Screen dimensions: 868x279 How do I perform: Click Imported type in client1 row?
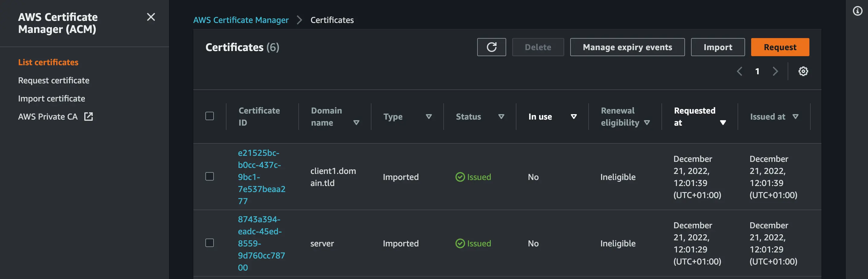point(401,177)
